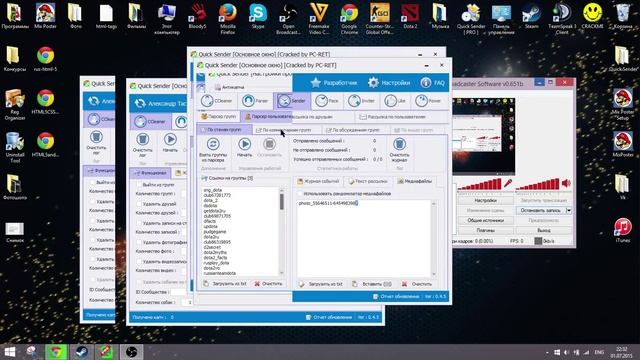Open the Face module in Quick Sender toolbar
640x360 pixels.
(x=327, y=101)
